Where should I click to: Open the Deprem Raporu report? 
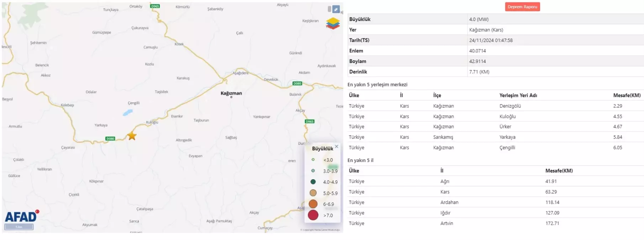pos(522,7)
